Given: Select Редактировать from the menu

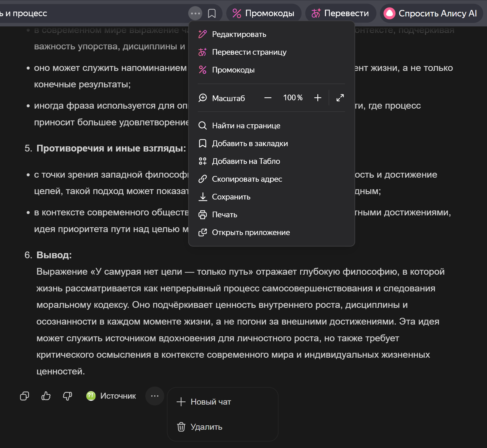Looking at the screenshot, I should tap(239, 34).
